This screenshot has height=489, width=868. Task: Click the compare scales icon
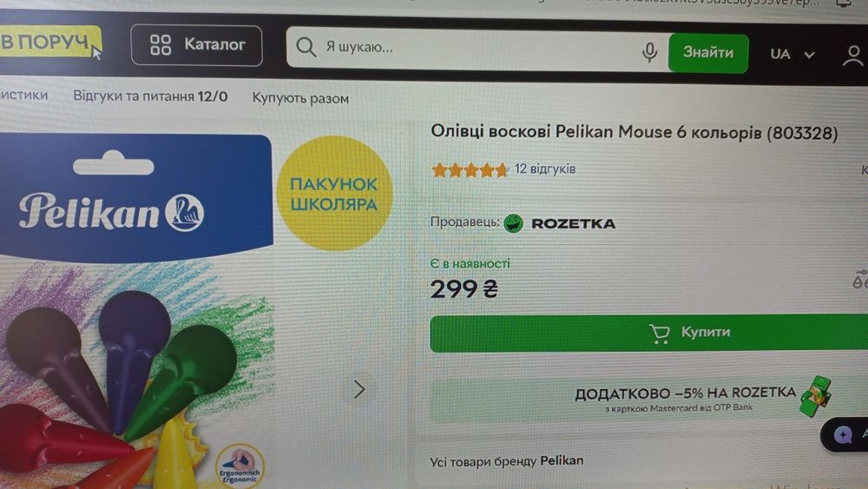[x=860, y=279]
